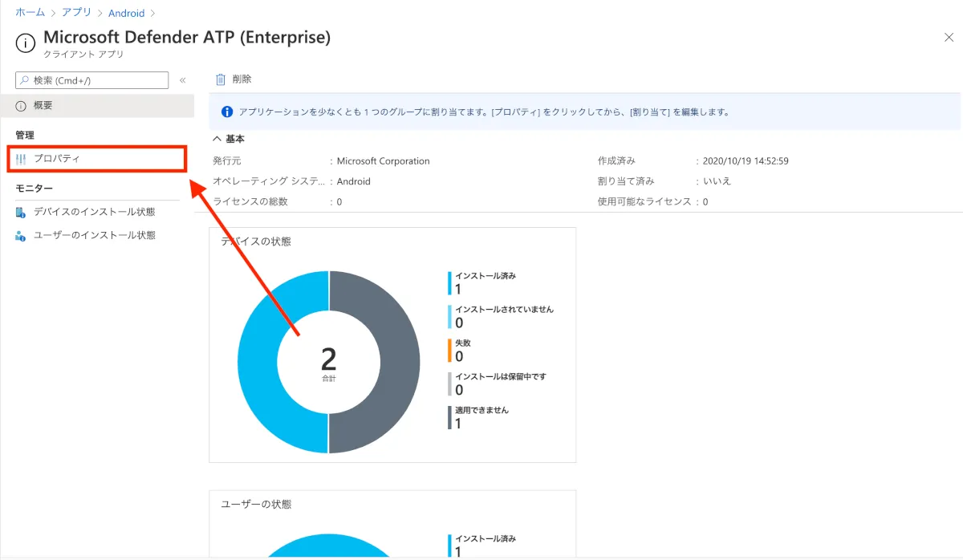Click the ライセンスの総数 label
Image resolution: width=963 pixels, height=560 pixels.
click(250, 201)
